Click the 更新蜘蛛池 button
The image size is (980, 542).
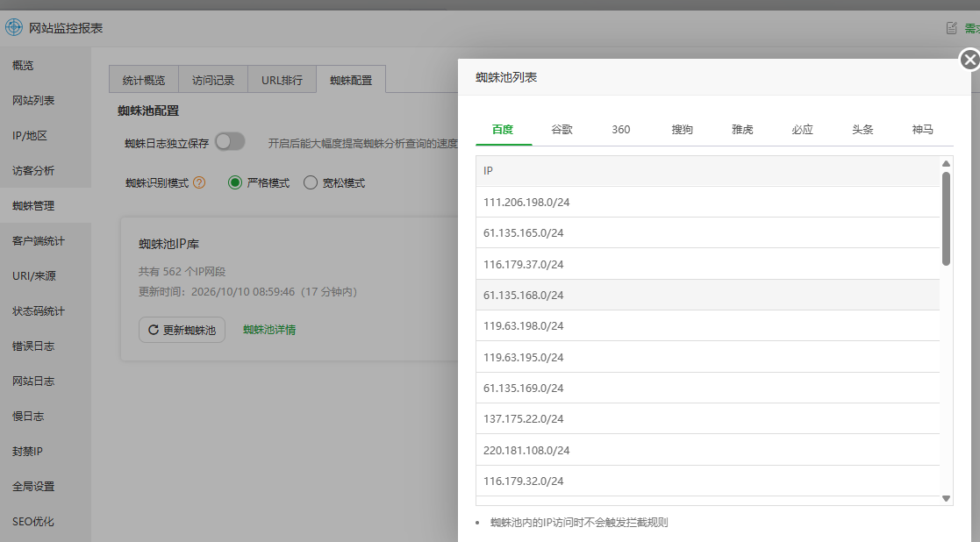(182, 330)
